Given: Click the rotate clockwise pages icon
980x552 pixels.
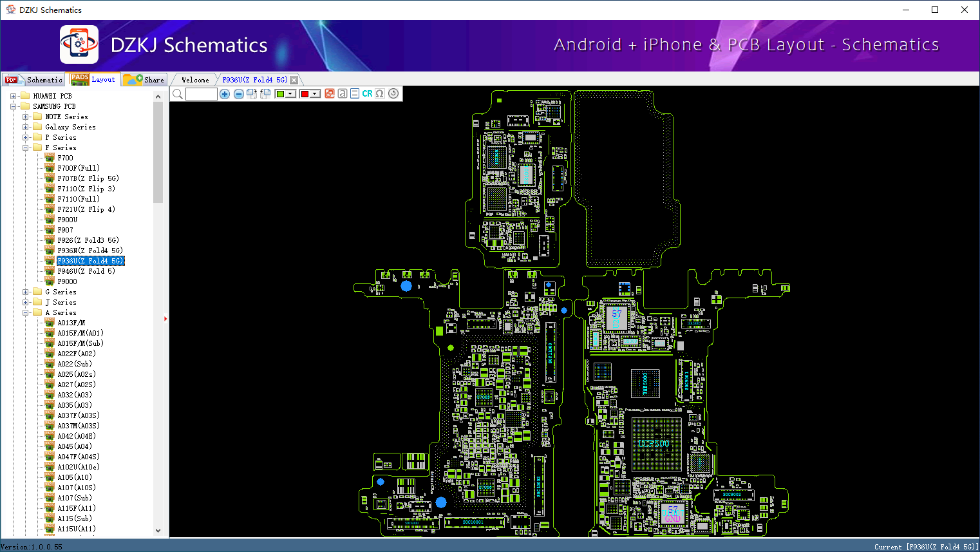Looking at the screenshot, I should coord(252,94).
